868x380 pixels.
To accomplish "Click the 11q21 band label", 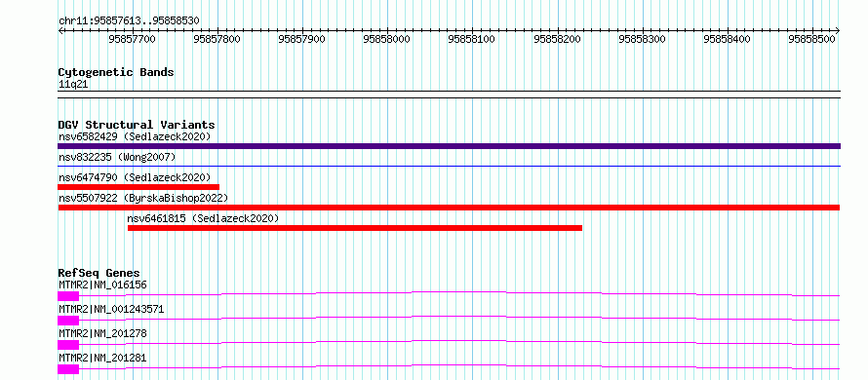I will pyautogui.click(x=73, y=85).
